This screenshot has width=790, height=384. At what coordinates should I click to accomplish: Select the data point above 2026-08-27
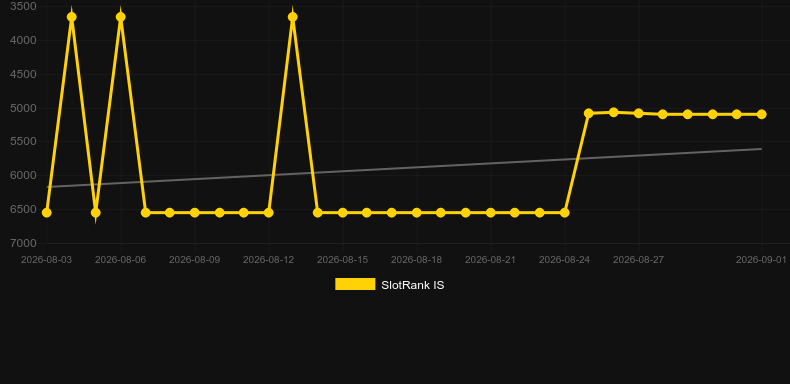click(638, 113)
